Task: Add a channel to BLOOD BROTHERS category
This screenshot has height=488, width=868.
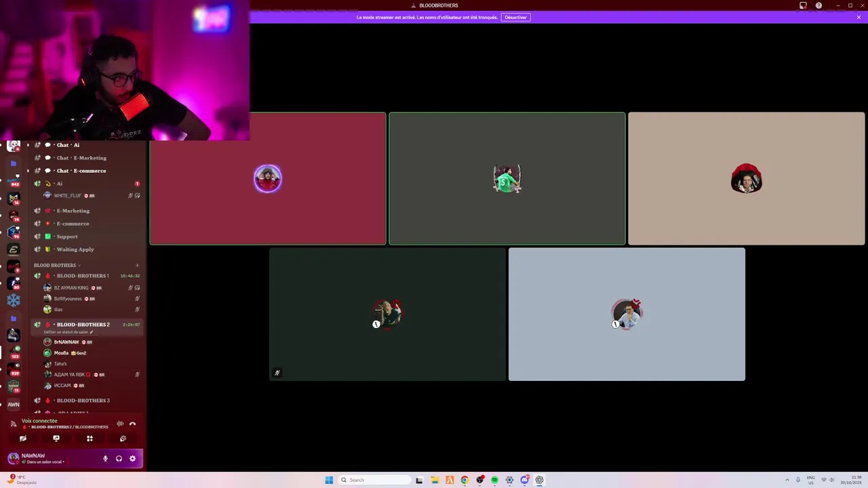Action: coord(137,265)
